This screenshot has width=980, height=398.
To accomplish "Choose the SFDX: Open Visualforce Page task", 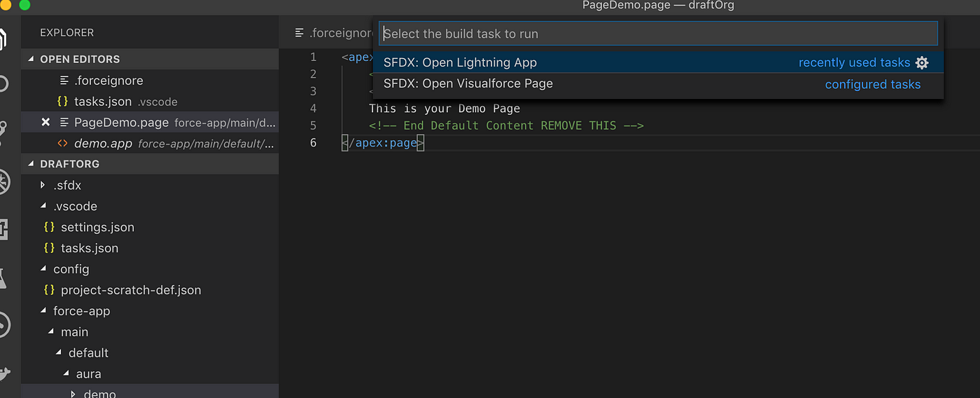I will [658, 83].
